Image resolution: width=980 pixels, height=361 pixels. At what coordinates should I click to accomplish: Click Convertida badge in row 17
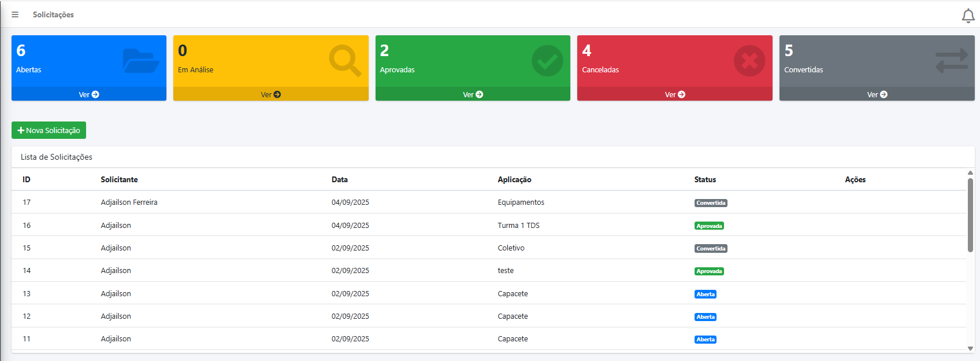(711, 203)
